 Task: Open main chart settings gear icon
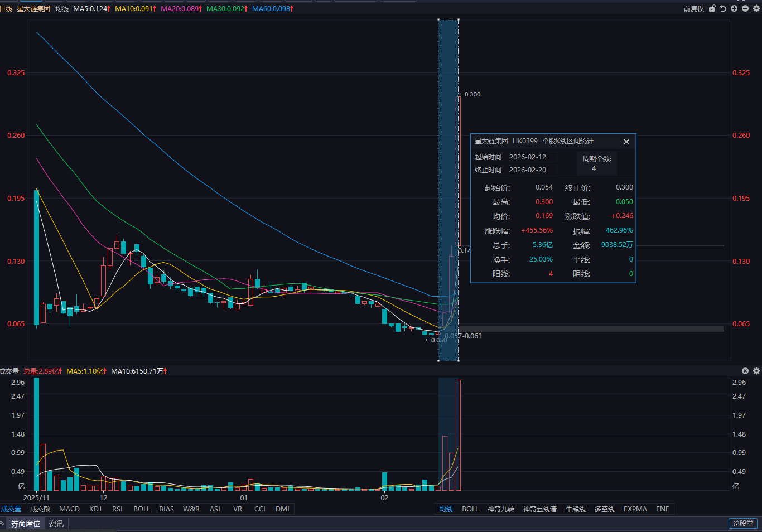(756, 8)
